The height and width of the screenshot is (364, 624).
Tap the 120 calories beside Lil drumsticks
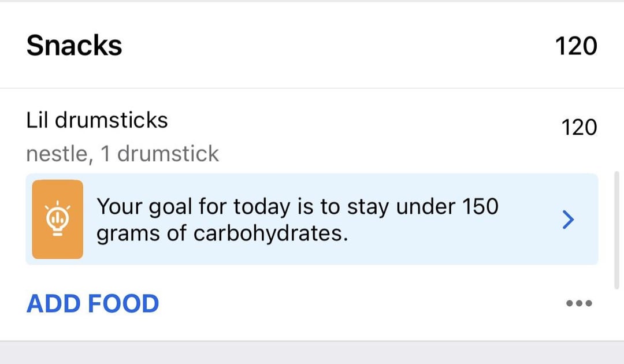tap(579, 127)
